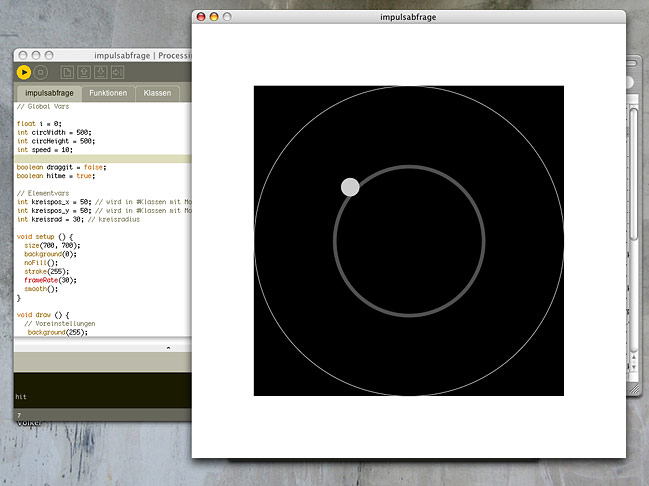
Task: Minimize the impulsabfrage sketch window
Action: 213,17
